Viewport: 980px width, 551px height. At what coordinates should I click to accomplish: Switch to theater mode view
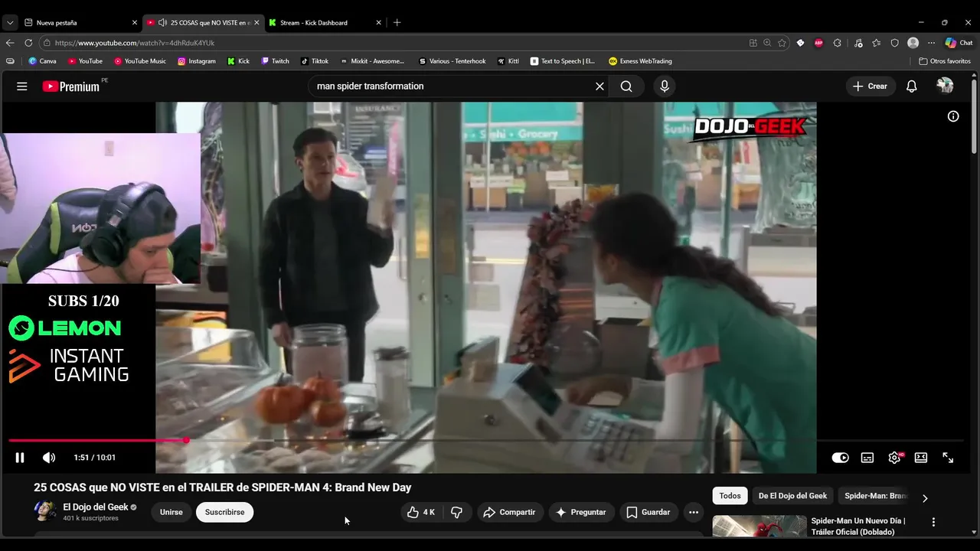point(921,458)
